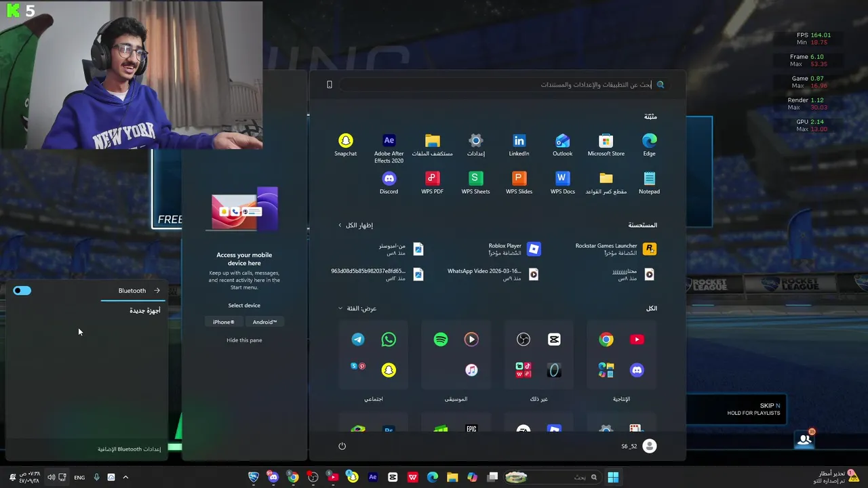Open Outlook from pinned apps

tap(562, 145)
